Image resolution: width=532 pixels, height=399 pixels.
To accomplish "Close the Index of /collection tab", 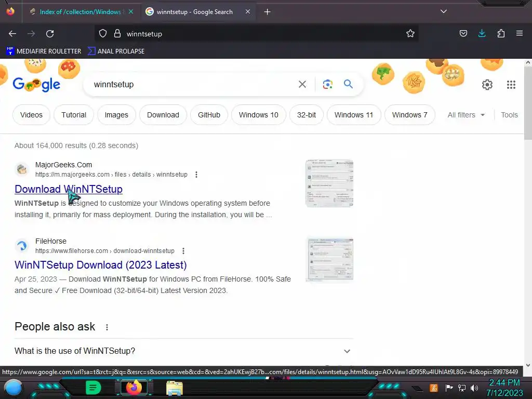I will tap(130, 11).
